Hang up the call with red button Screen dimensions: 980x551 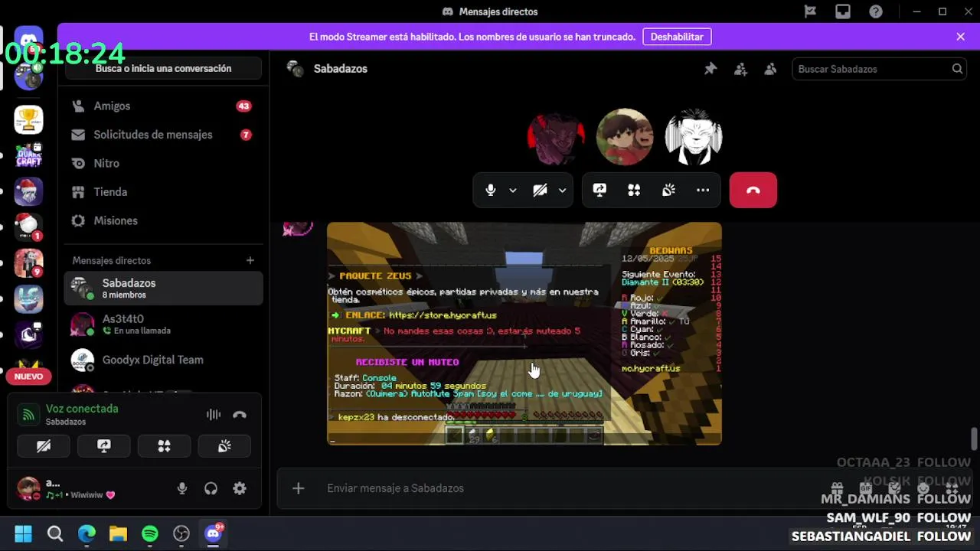753,191
